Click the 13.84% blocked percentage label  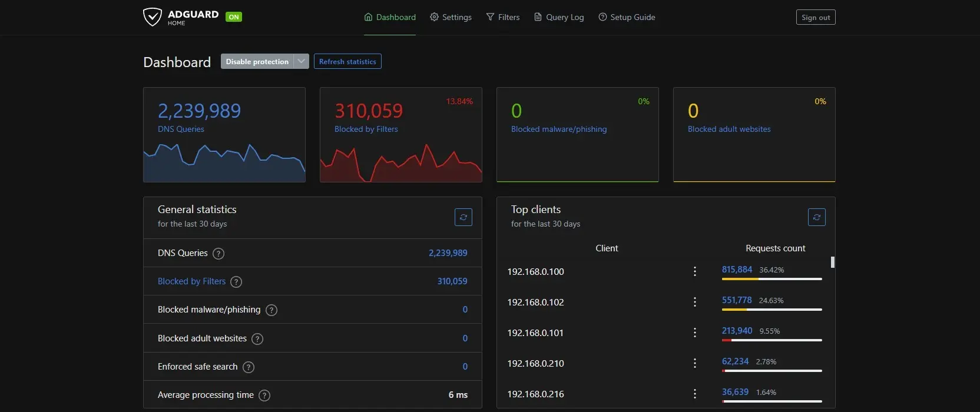(x=459, y=101)
